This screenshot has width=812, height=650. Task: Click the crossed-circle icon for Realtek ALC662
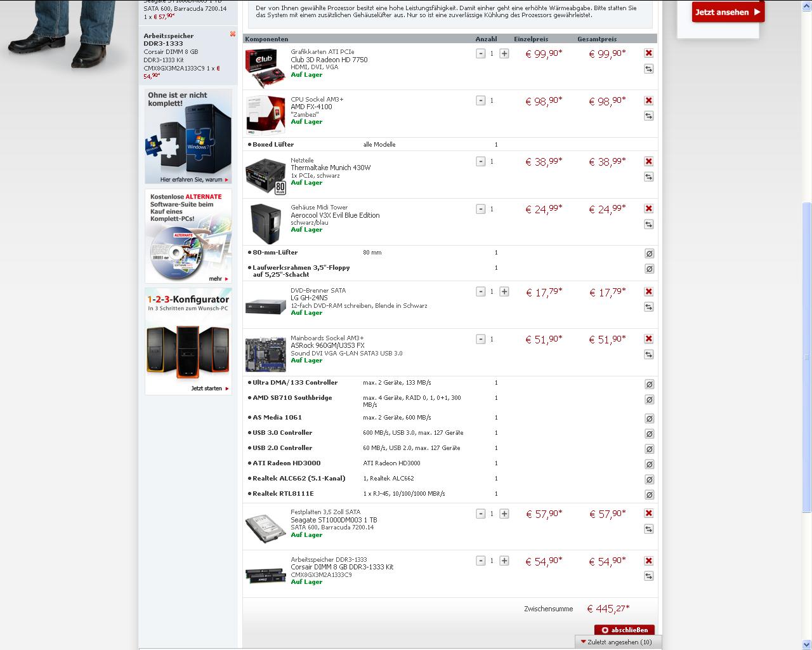[x=649, y=479]
